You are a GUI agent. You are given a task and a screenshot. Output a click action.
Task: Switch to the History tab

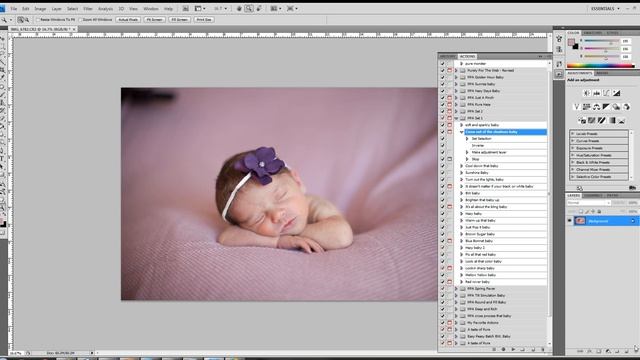448,56
